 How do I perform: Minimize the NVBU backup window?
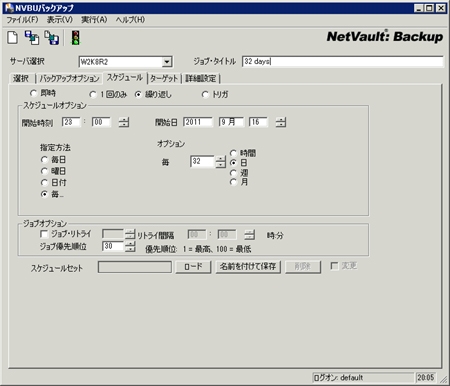(x=419, y=8)
